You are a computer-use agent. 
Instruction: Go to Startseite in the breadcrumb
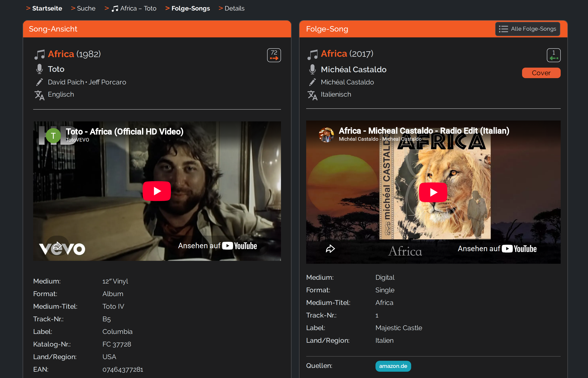(x=47, y=8)
